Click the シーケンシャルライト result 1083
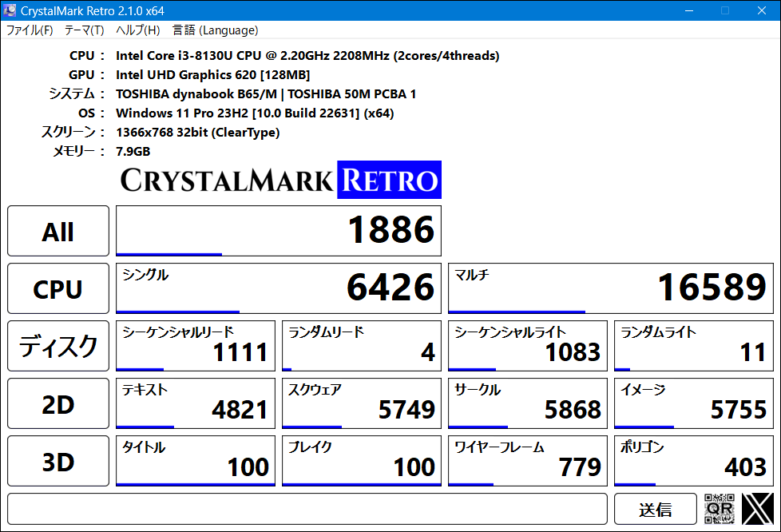The width and height of the screenshot is (781, 532). pyautogui.click(x=528, y=346)
